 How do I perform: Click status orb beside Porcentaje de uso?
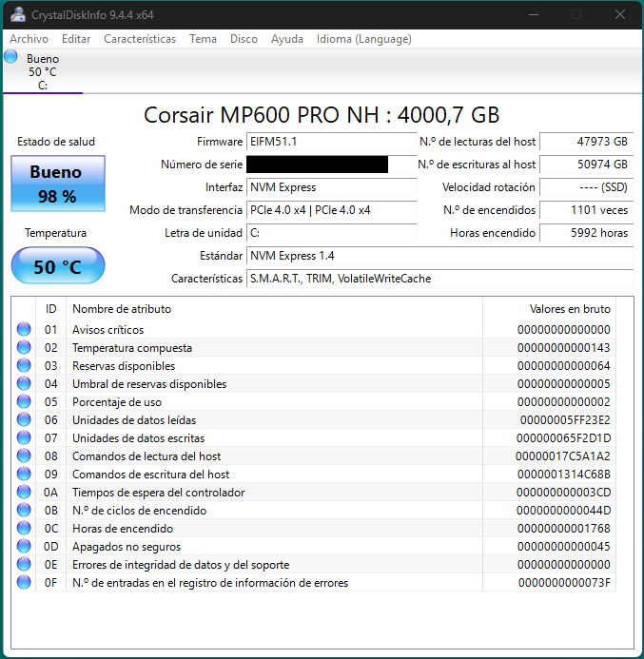coord(24,401)
